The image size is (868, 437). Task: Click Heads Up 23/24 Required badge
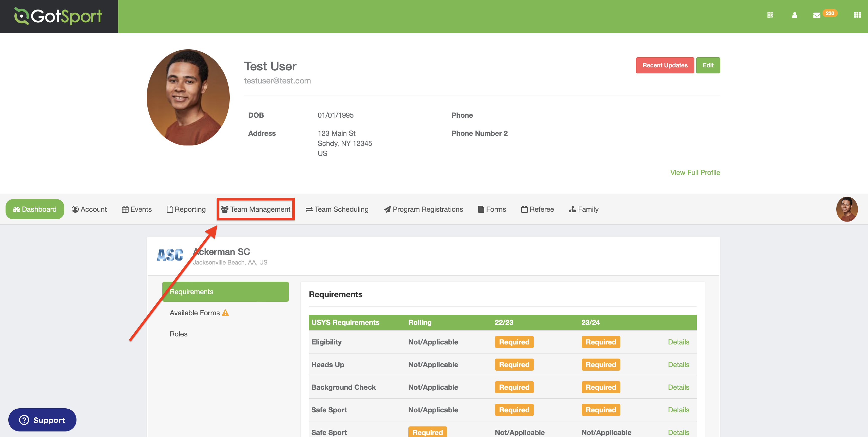coord(601,364)
